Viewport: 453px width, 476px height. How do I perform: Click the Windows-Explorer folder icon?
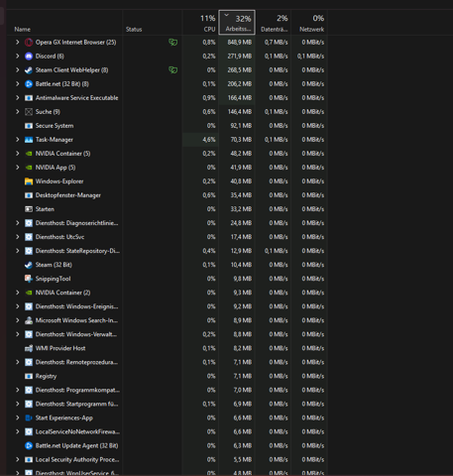point(29,181)
